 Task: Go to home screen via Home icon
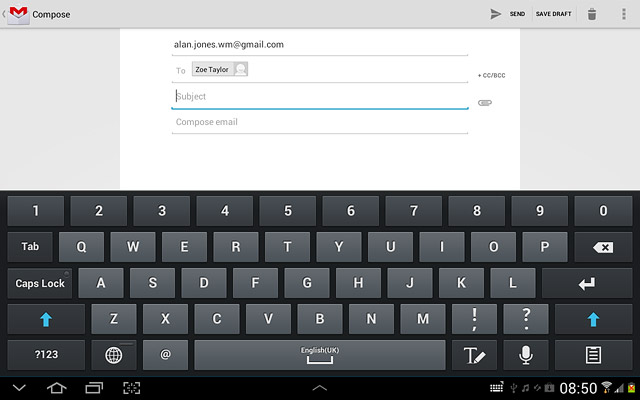[x=57, y=387]
